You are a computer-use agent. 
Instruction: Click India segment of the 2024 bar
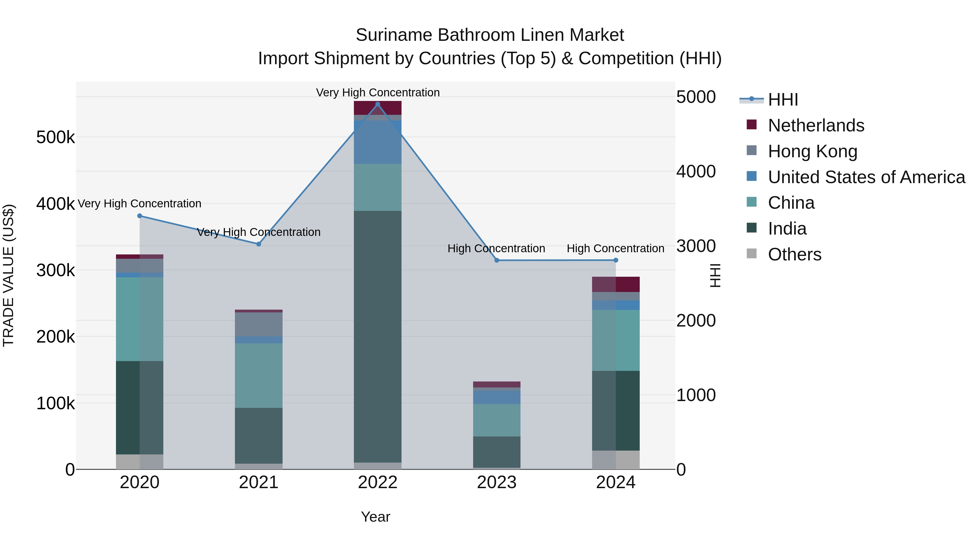point(616,411)
